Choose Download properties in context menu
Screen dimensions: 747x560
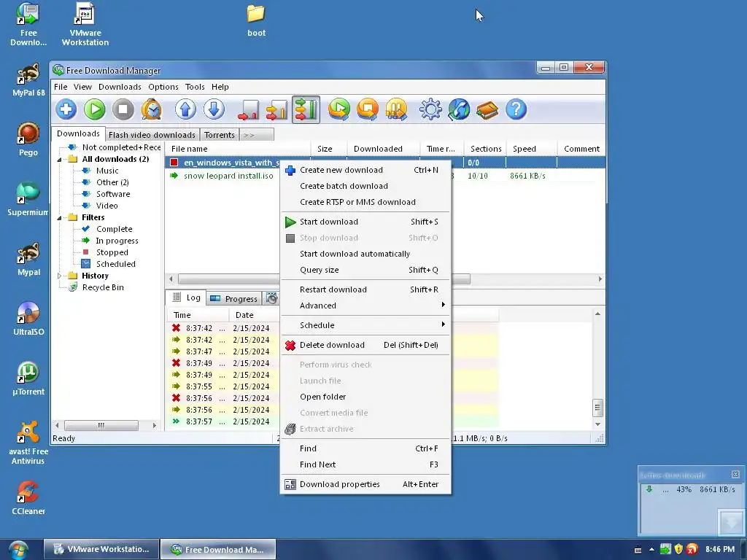(366, 484)
